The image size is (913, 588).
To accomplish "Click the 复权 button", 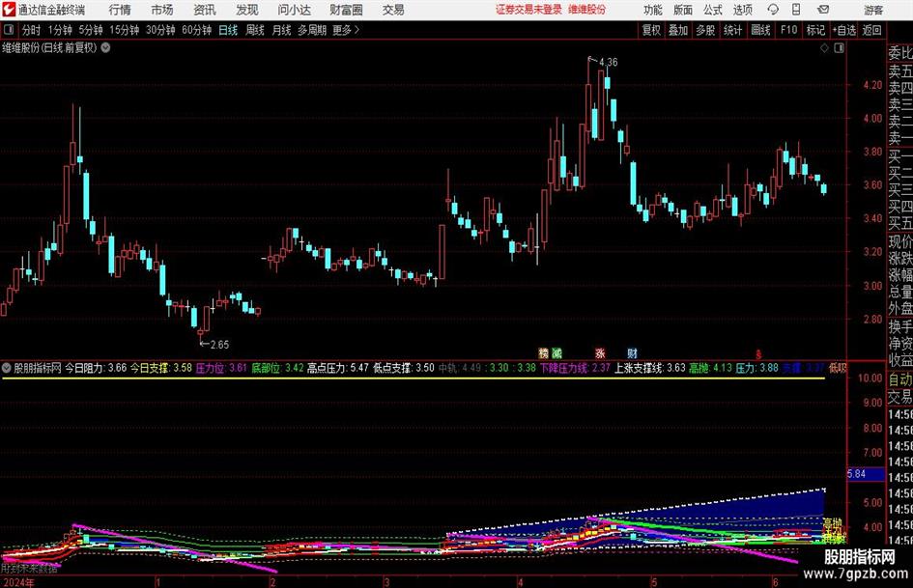I will pos(651,30).
